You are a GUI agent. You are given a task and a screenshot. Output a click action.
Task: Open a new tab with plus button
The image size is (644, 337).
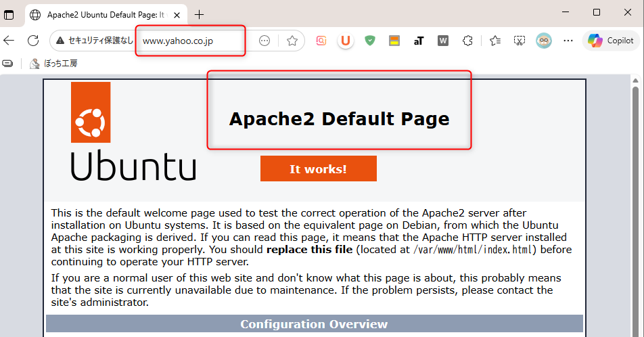[199, 14]
